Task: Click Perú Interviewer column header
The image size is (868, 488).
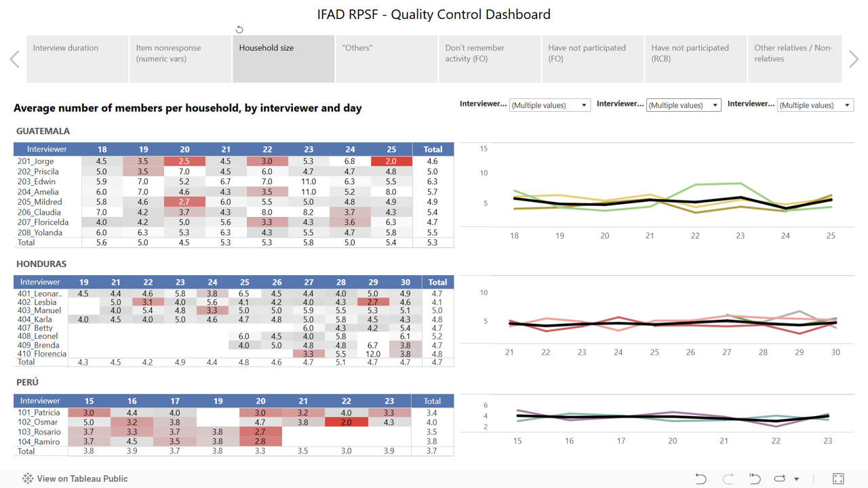Action: click(x=40, y=401)
